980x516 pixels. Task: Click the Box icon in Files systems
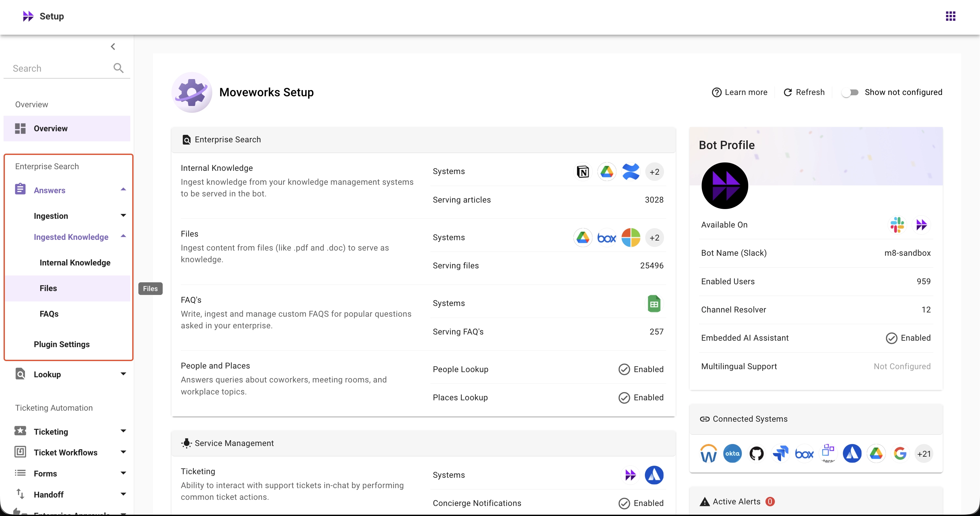pyautogui.click(x=606, y=238)
